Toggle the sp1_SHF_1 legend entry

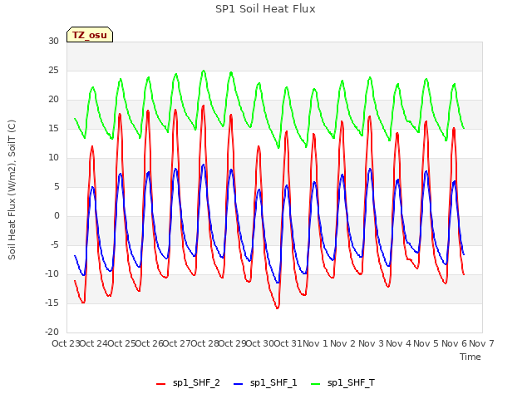coord(265,383)
